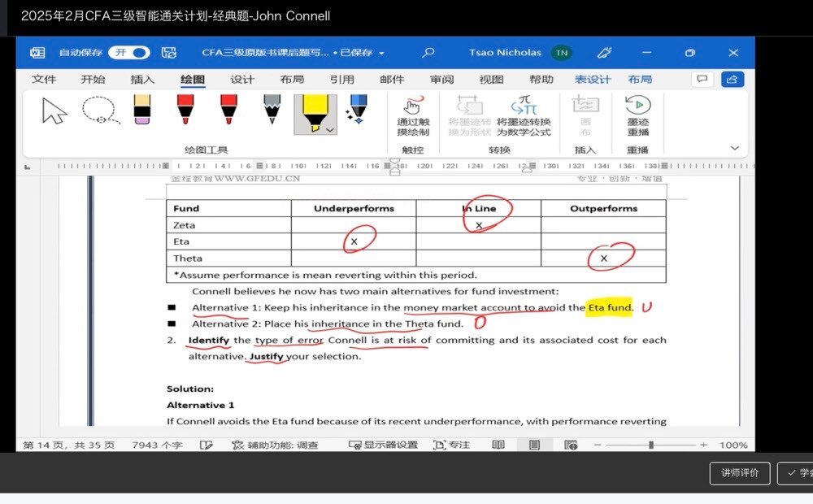The image size is (813, 504).
Task: Open the document title dropdown arrow
Action: click(x=381, y=53)
